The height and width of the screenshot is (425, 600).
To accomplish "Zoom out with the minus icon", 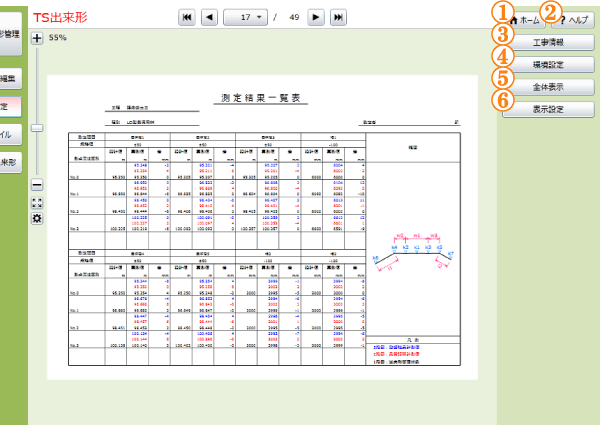I will (x=37, y=185).
